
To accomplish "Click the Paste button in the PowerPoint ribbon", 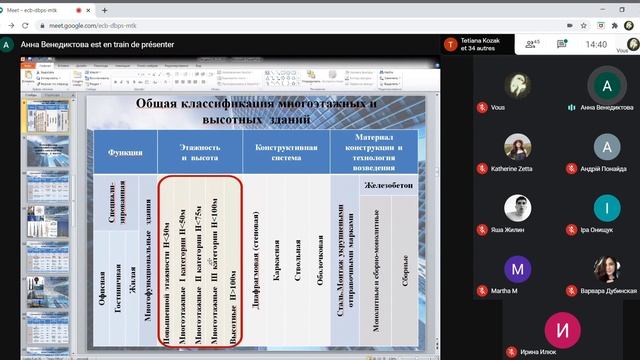I will point(28,77).
